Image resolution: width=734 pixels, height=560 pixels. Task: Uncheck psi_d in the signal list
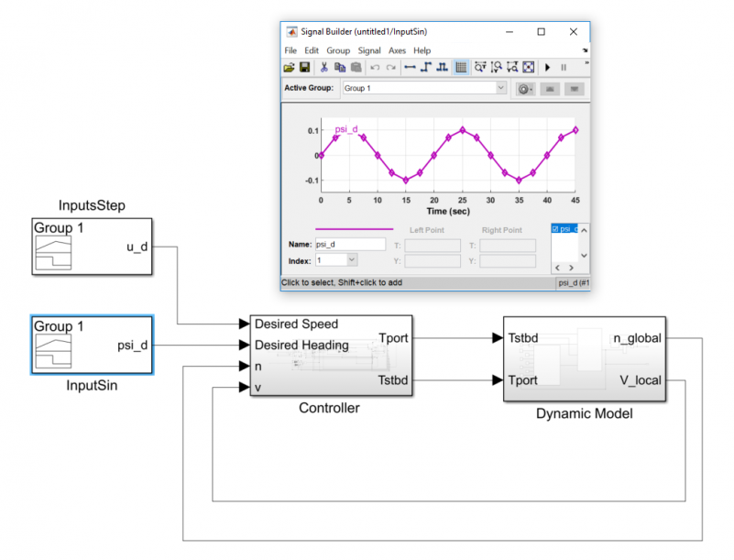(556, 228)
